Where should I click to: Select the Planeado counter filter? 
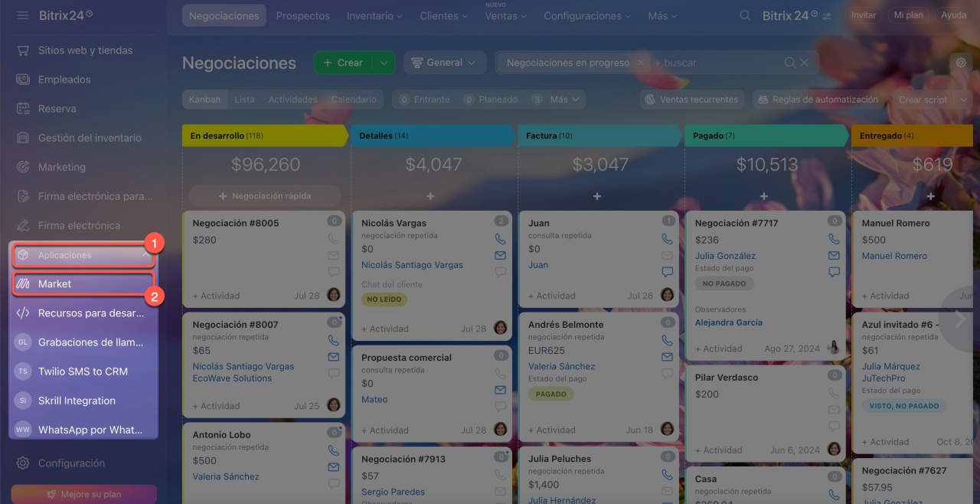(491, 100)
